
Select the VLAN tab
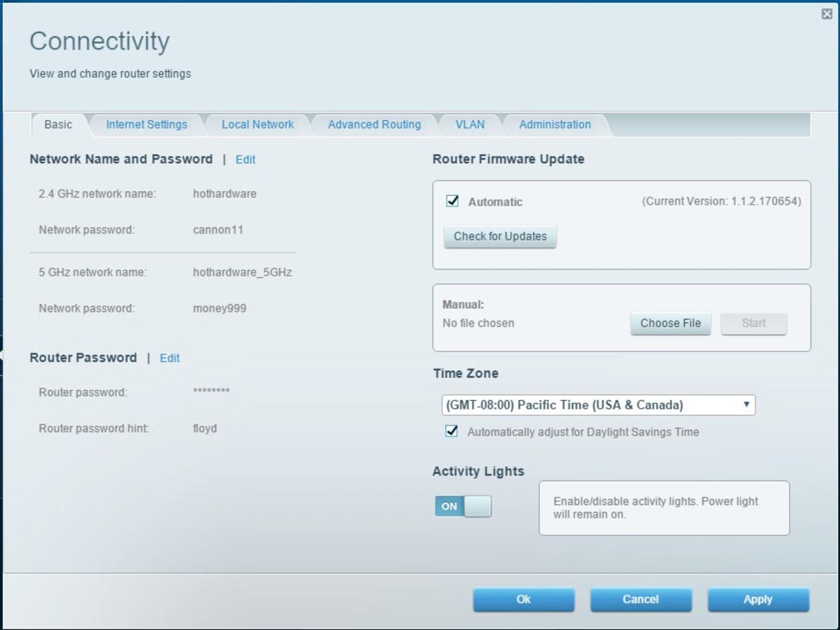[x=470, y=125]
